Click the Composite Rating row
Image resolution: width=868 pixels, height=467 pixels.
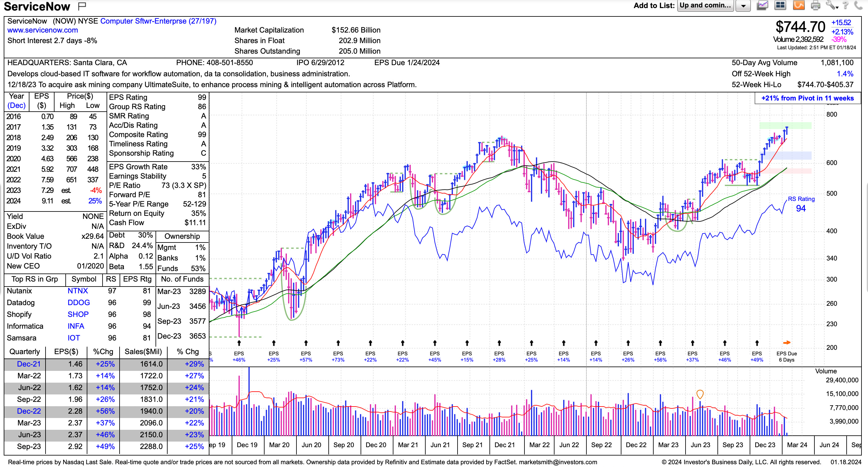tap(157, 135)
